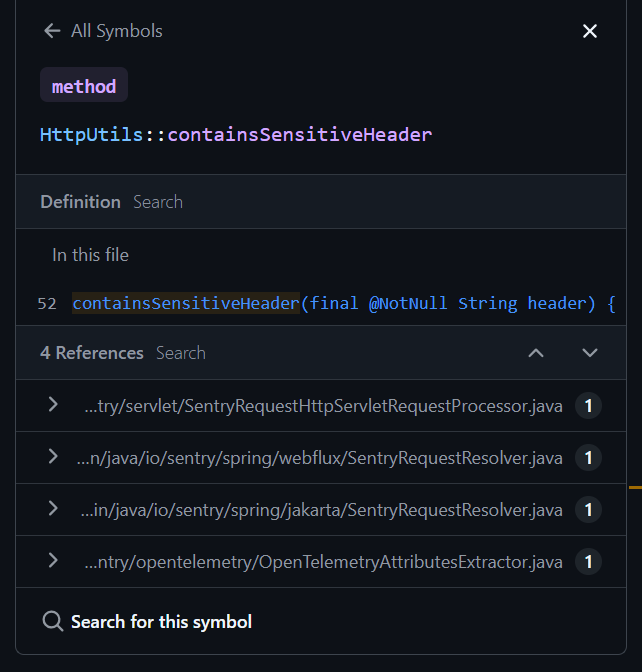Screen dimensions: 642x672
Task: Jump to next reference
Action: tap(590, 353)
